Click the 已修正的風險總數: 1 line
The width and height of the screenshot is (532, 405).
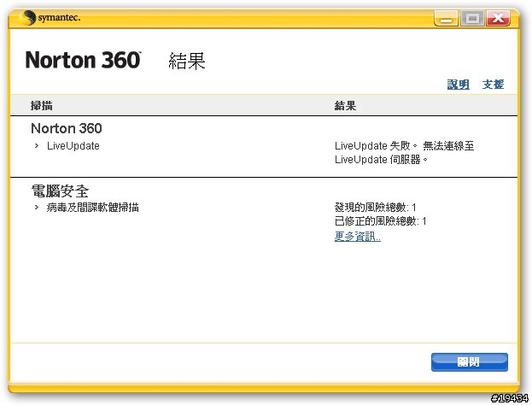pyautogui.click(x=380, y=221)
